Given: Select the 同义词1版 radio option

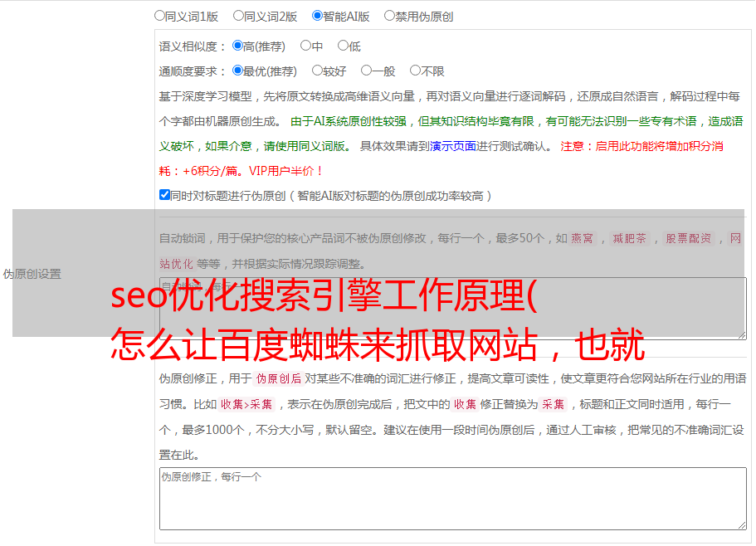Looking at the screenshot, I should (x=159, y=16).
